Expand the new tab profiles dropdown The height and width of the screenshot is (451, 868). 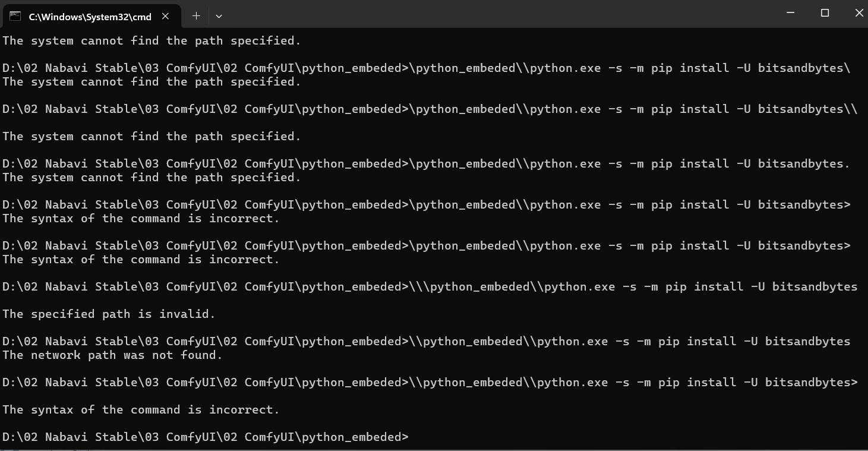219,16
